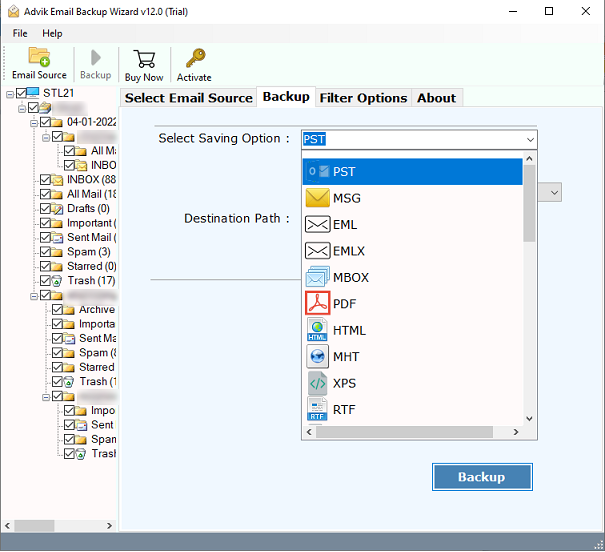This screenshot has width=605, height=552.
Task: Collapse the blurred account node under STL21
Action: 22,108
